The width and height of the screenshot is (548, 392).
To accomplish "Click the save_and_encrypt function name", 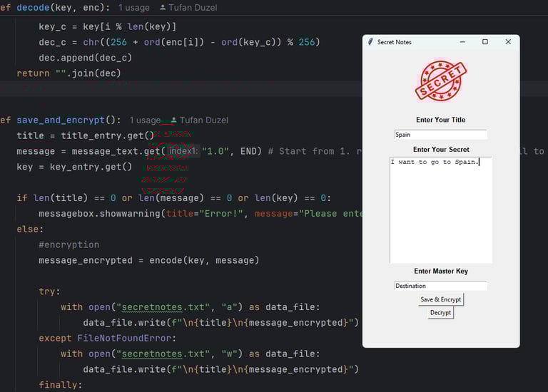I will pos(61,120).
